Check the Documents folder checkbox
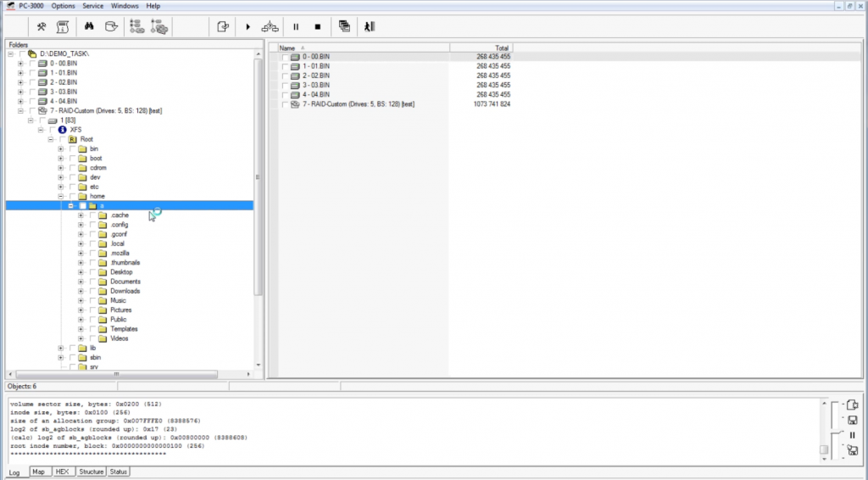The width and height of the screenshot is (868, 480). (92, 282)
